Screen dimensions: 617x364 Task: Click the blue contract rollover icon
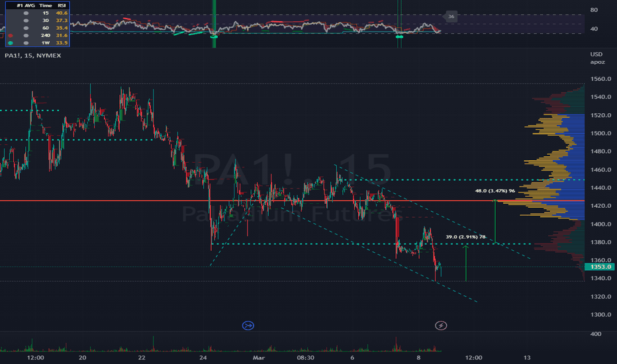click(248, 326)
